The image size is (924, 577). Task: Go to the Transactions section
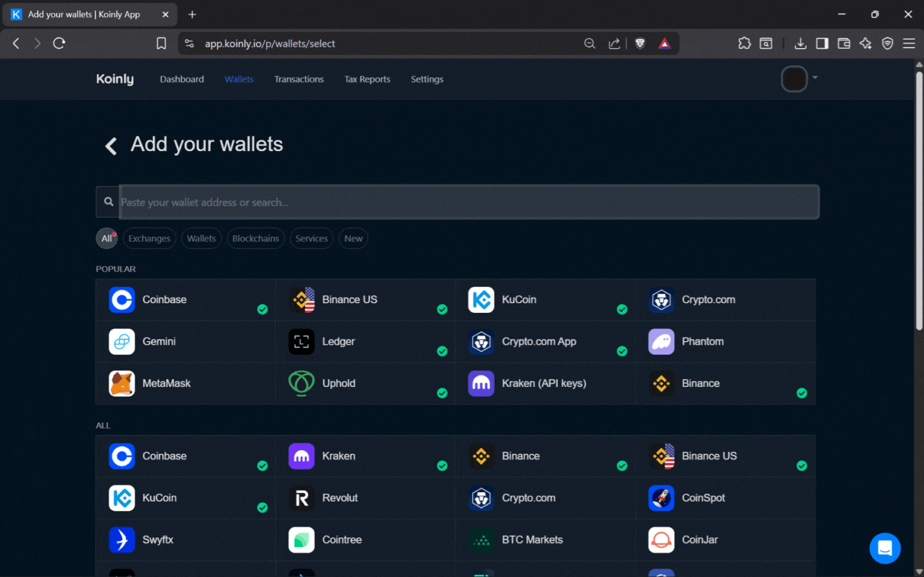click(x=299, y=79)
